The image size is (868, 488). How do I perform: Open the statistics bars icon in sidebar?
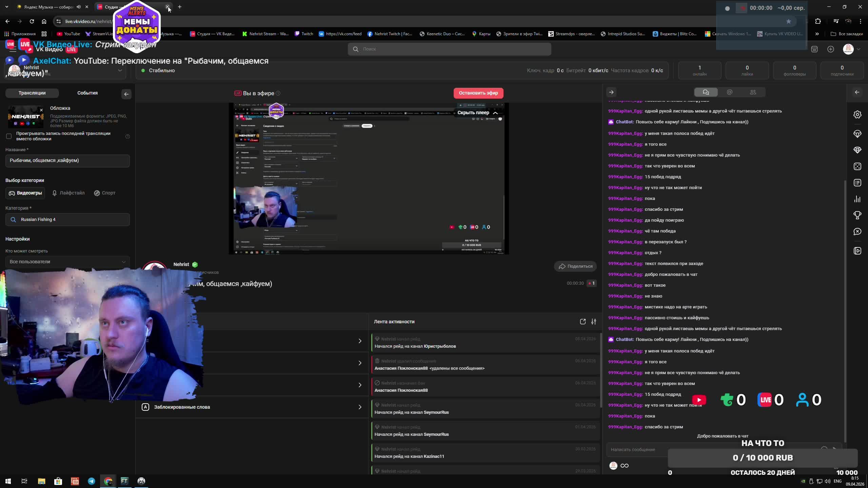pyautogui.click(x=857, y=199)
